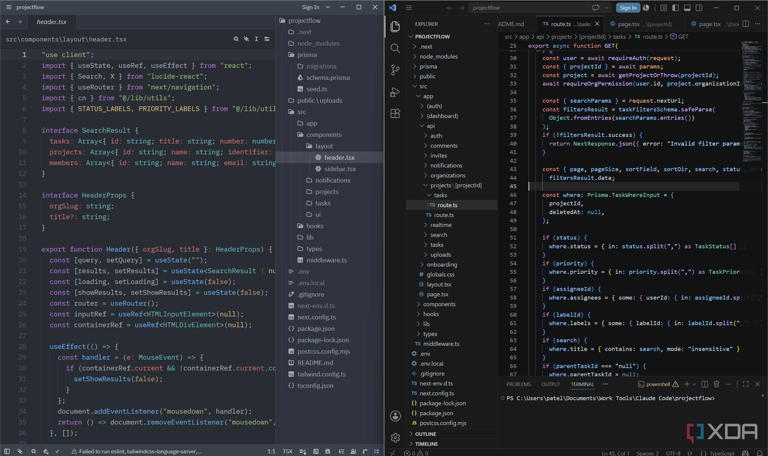Select the TERMINAL panel tab
The width and height of the screenshot is (768, 456).
[582, 384]
